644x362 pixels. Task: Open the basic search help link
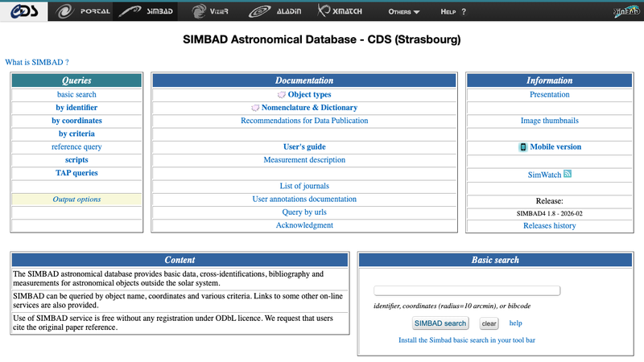click(x=515, y=323)
